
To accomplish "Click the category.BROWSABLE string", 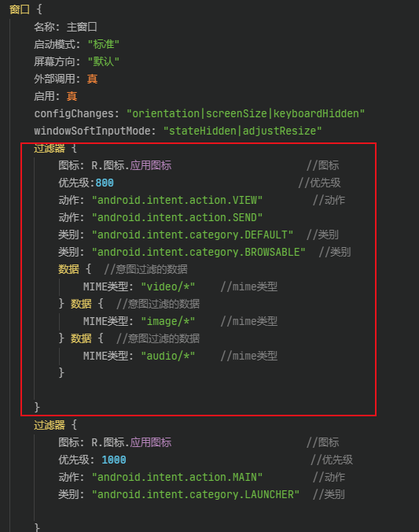I will point(198,252).
